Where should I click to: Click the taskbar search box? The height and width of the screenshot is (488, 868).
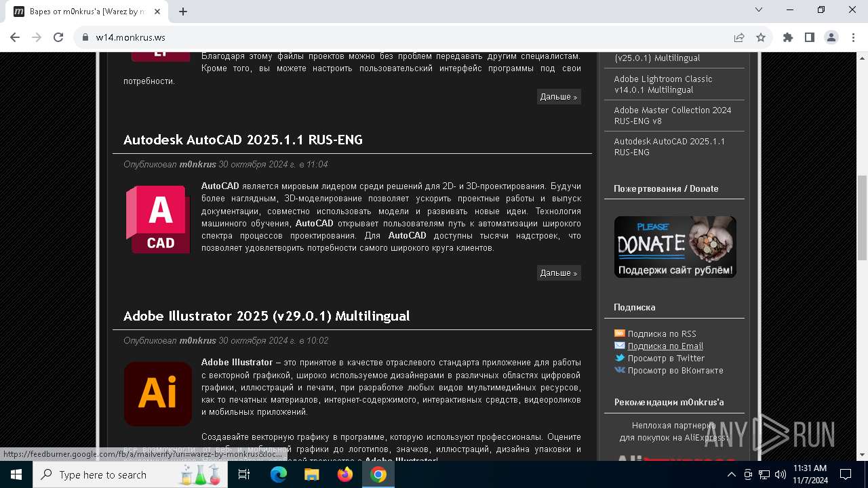click(129, 474)
